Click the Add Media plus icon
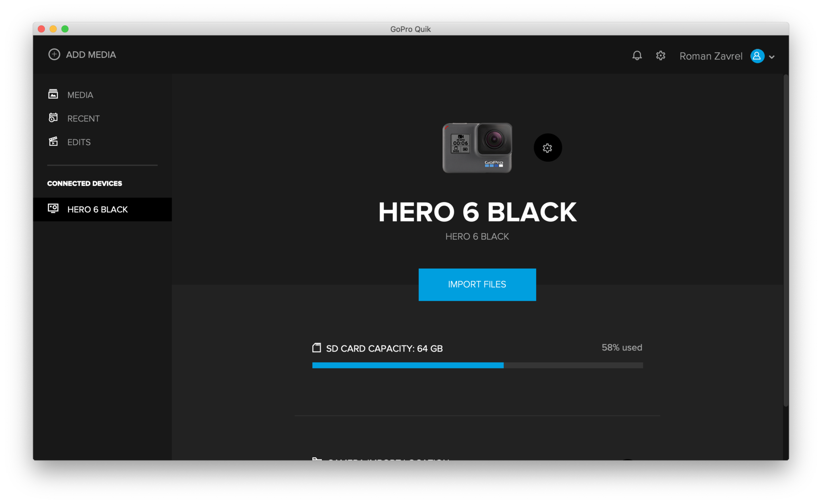This screenshot has width=822, height=504. coord(54,54)
